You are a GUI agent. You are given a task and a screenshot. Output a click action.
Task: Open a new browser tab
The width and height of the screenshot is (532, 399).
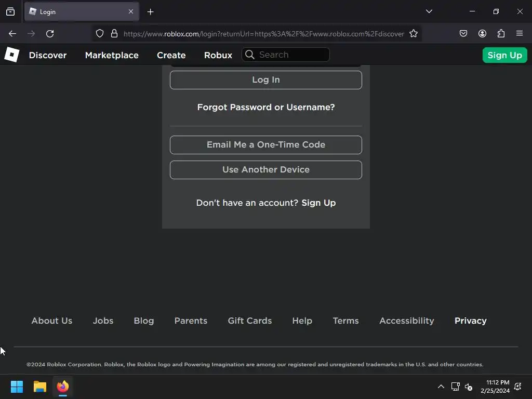pyautogui.click(x=150, y=12)
